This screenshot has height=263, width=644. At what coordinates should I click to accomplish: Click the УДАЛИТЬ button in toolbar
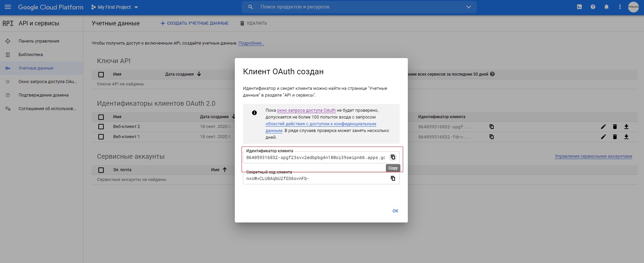point(253,23)
